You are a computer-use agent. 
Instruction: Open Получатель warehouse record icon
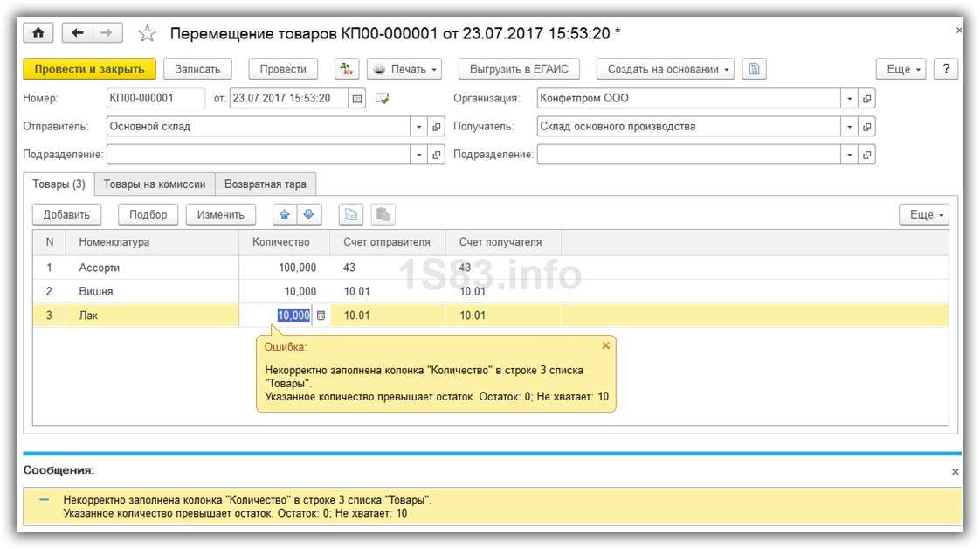(866, 126)
